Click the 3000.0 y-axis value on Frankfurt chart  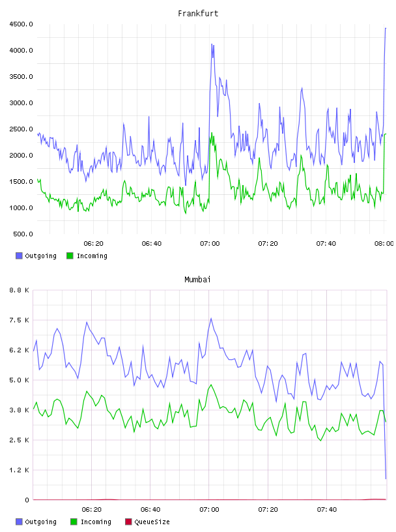click(21, 103)
